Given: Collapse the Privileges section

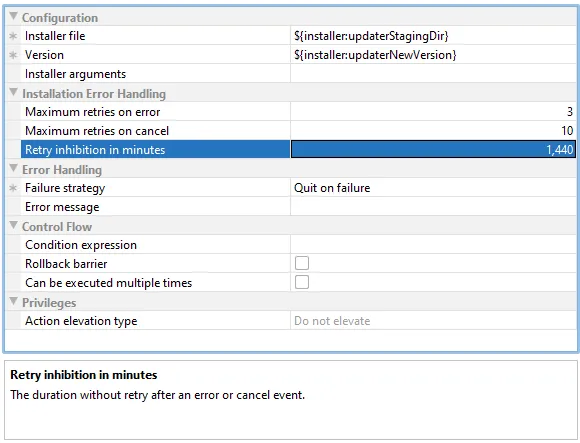Looking at the screenshot, I should pos(13,302).
